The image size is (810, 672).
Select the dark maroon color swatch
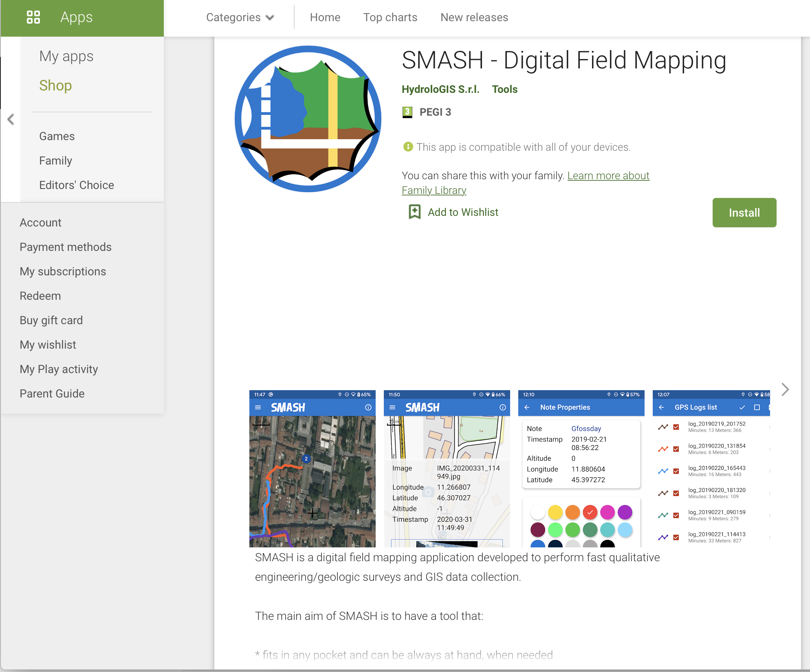coord(538,529)
